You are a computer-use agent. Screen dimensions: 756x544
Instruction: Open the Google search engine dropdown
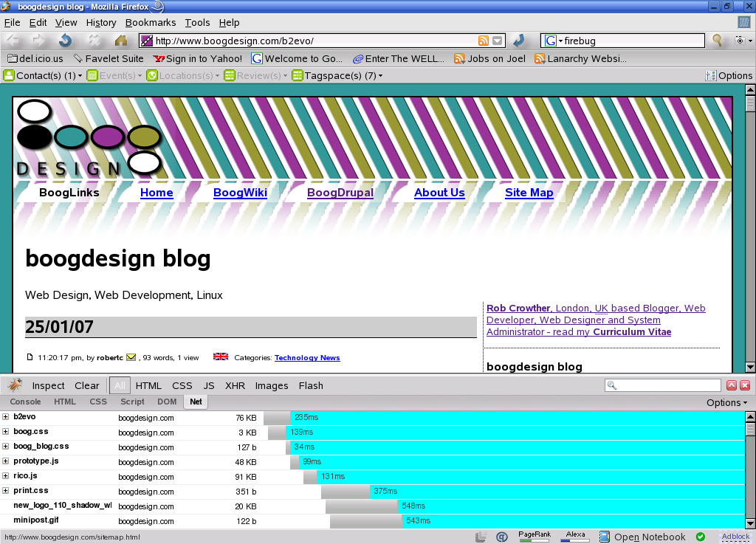554,41
